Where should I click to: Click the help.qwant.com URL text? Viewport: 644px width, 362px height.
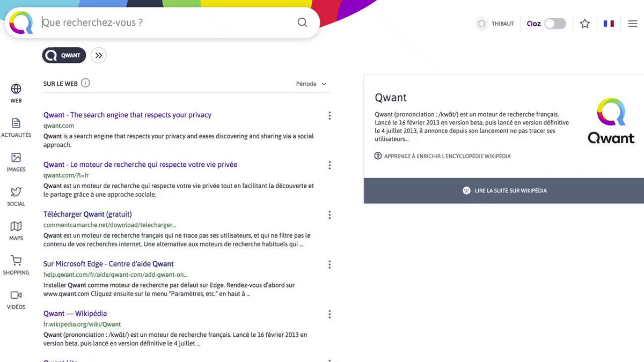coord(115,275)
